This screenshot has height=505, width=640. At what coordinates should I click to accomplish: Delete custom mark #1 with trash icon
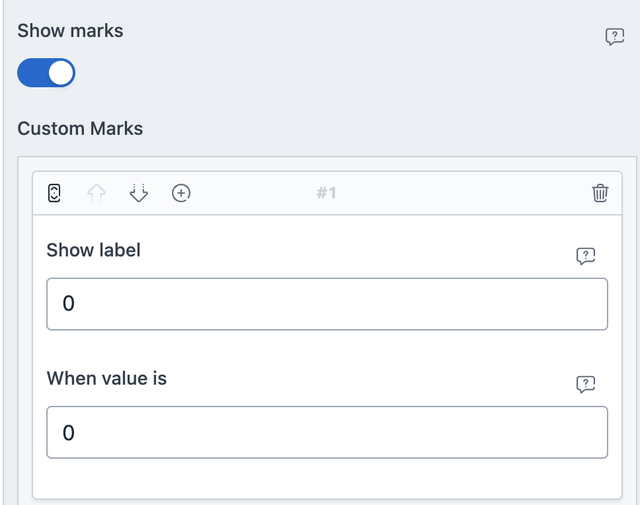(x=600, y=193)
